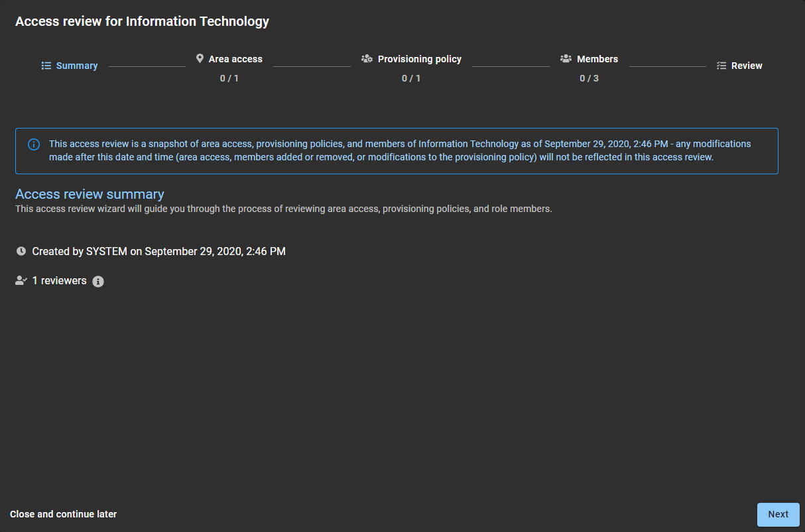Select the Review step label

[747, 66]
